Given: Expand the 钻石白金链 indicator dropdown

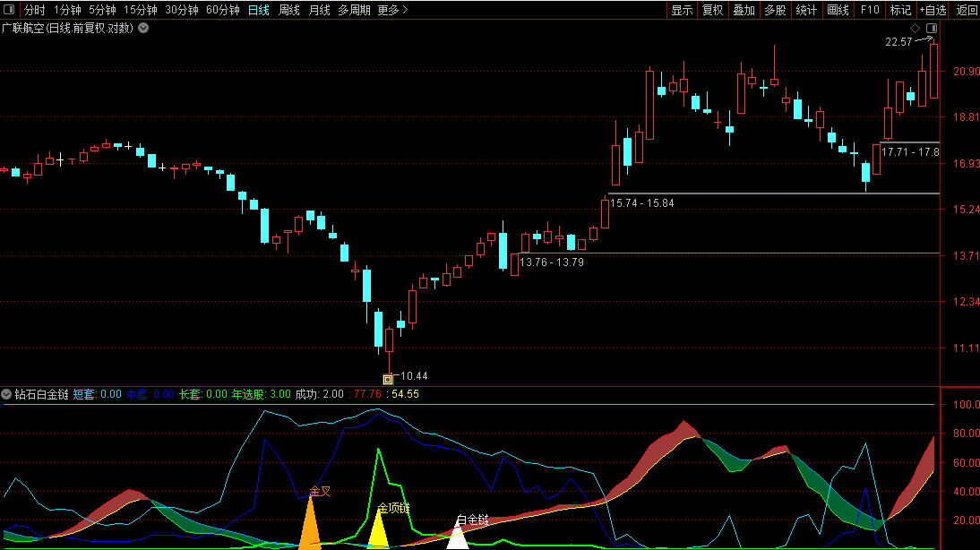Looking at the screenshot, I should (x=6, y=394).
